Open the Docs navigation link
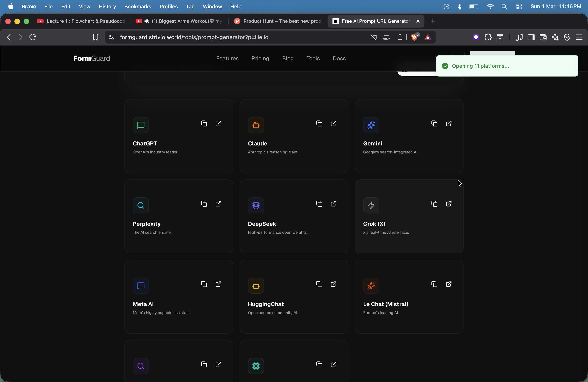This screenshot has height=382, width=588. pos(339,59)
